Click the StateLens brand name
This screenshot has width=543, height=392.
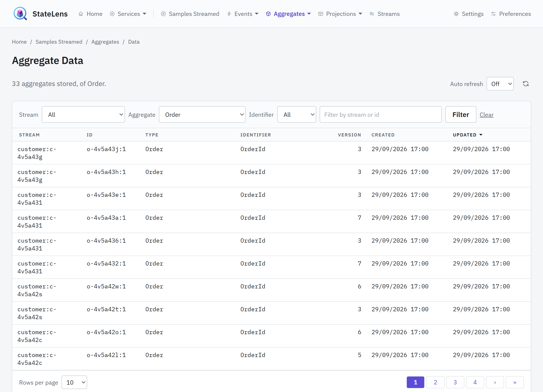coord(50,14)
